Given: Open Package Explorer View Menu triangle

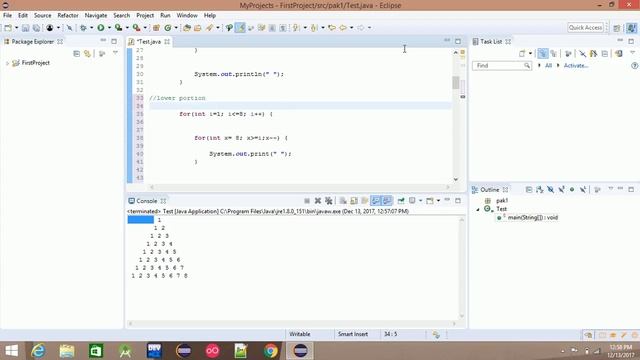Looking at the screenshot, I should (116, 53).
